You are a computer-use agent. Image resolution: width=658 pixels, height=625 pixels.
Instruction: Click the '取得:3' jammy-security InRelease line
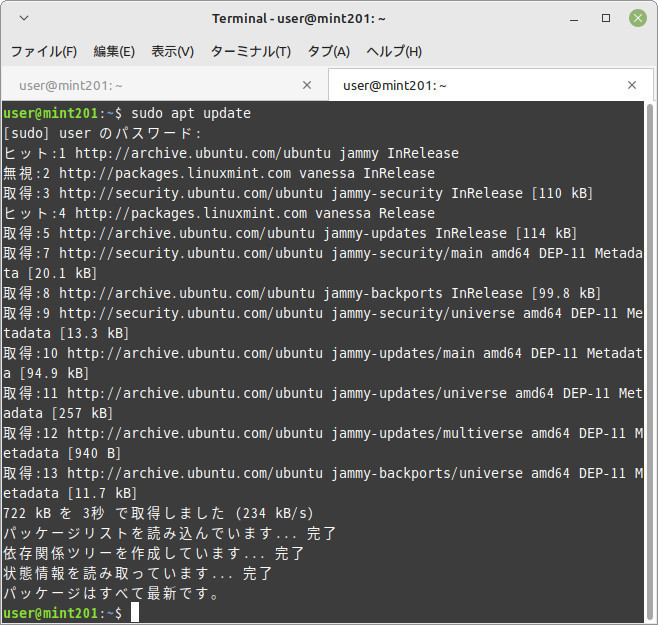pos(298,194)
